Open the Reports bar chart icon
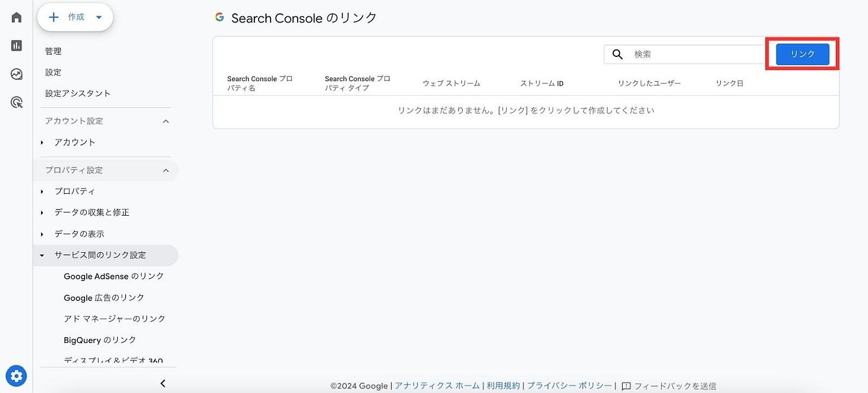This screenshot has height=393, width=868. click(16, 46)
